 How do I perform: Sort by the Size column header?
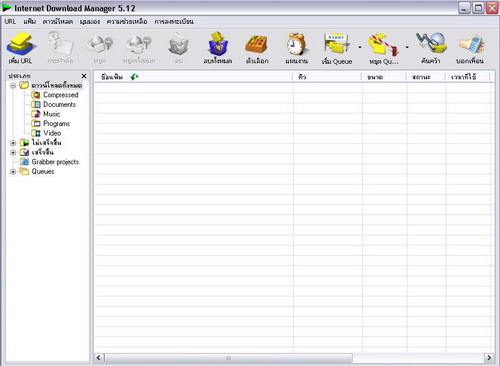[384, 77]
